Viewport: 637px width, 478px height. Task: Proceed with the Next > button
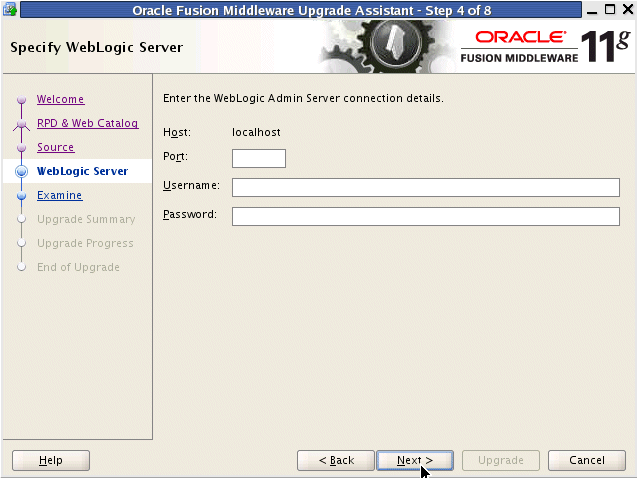point(415,460)
